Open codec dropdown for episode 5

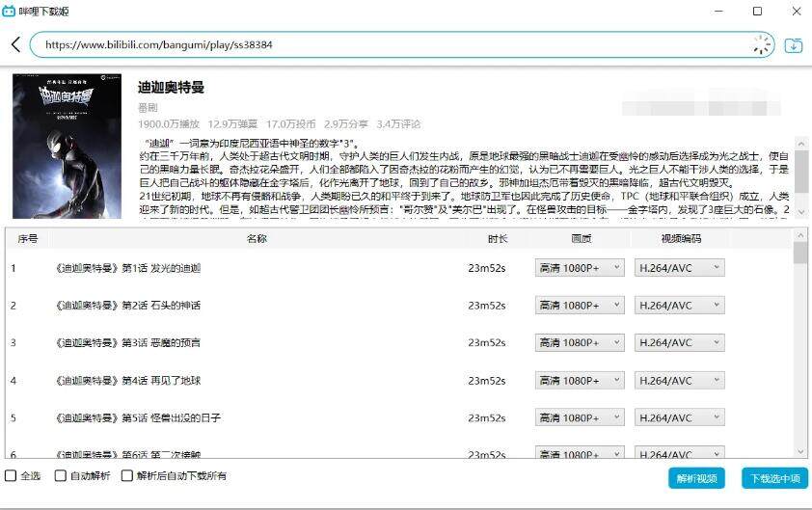click(x=680, y=417)
